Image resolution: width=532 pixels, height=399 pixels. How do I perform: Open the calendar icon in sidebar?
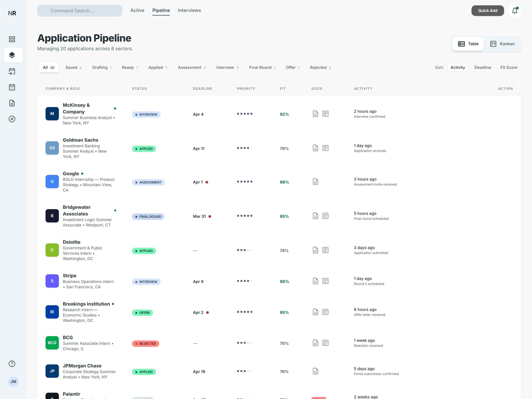12,87
